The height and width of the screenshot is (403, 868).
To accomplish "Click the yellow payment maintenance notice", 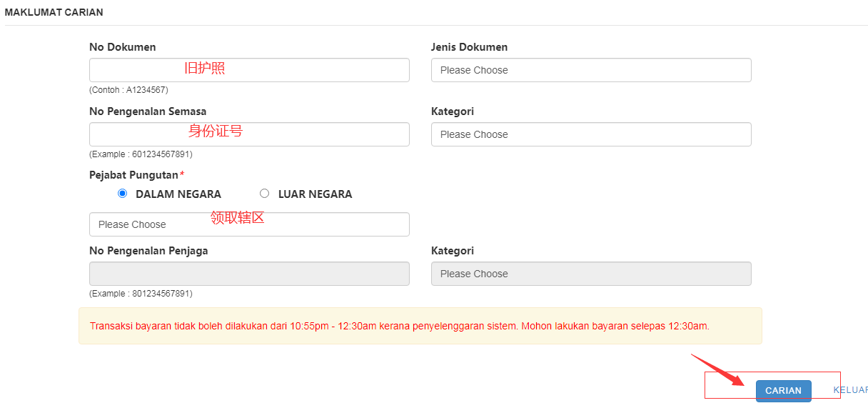I will (x=420, y=326).
